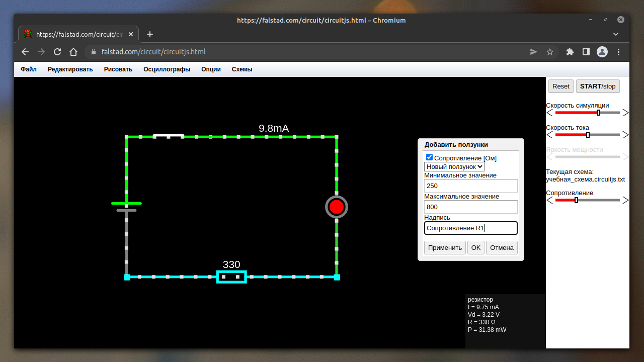Click the Максимальное значение field

470,207
